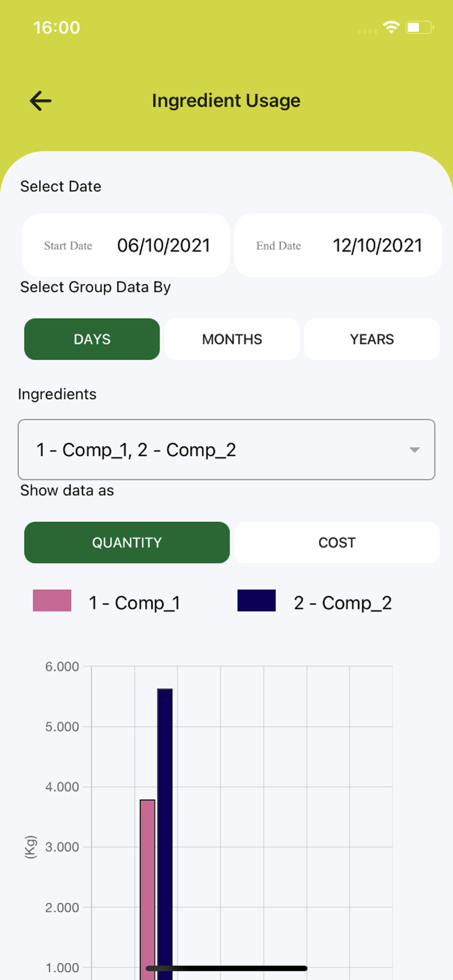Viewport: 453px width, 980px height.
Task: Tap the cellular signal dots icon
Action: coord(367,30)
